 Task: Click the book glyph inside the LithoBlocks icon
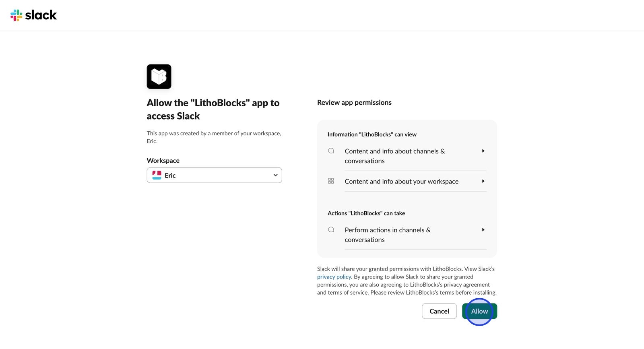point(159,76)
